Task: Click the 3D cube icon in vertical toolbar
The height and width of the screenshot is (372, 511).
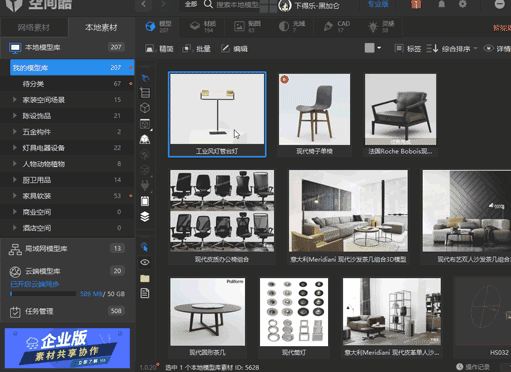Action: tap(145, 108)
